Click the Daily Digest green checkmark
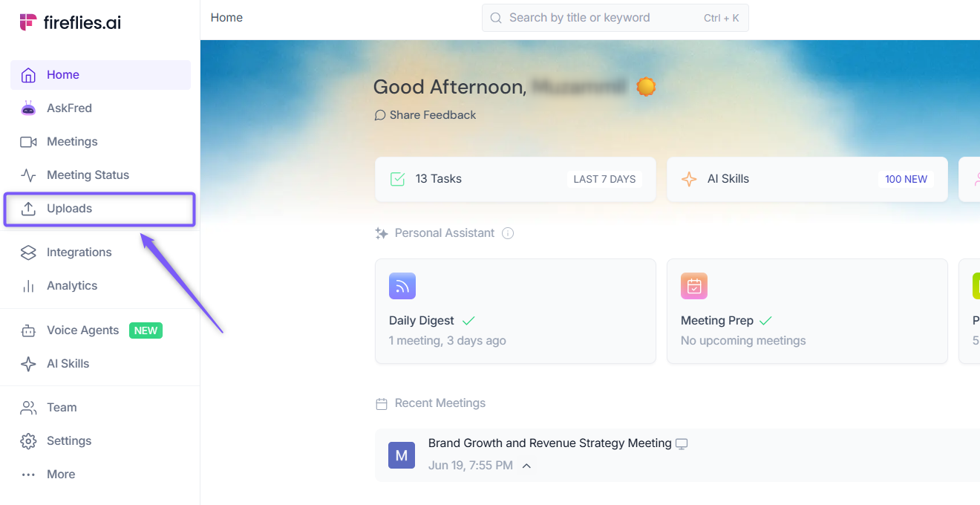 coord(468,321)
